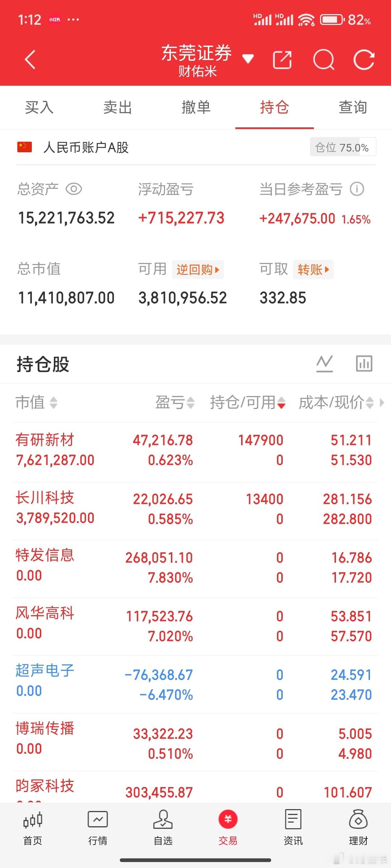
Task: Tap the Wi-Fi status icon
Action: [306, 20]
